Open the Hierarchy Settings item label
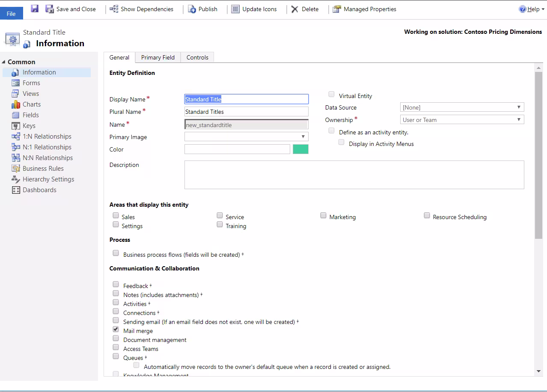This screenshot has width=547, height=392. tap(48, 179)
